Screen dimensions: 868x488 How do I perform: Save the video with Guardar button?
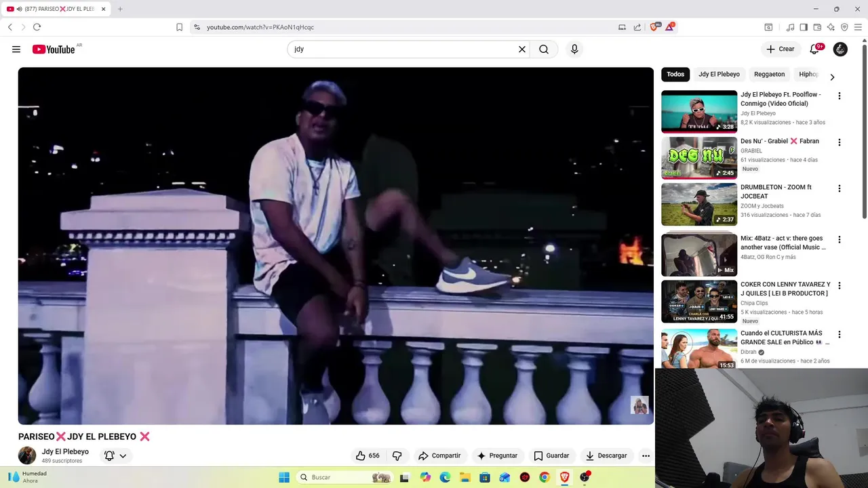pyautogui.click(x=551, y=455)
